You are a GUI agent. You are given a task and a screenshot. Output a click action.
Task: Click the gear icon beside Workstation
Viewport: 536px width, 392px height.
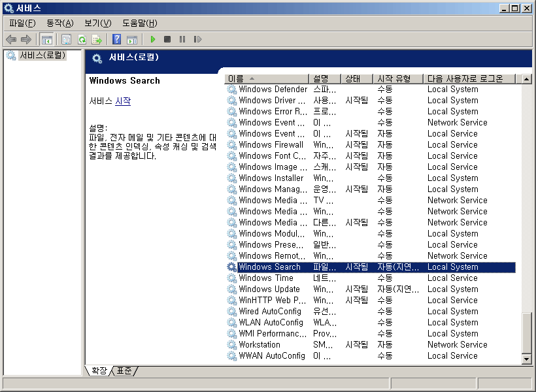click(x=232, y=345)
